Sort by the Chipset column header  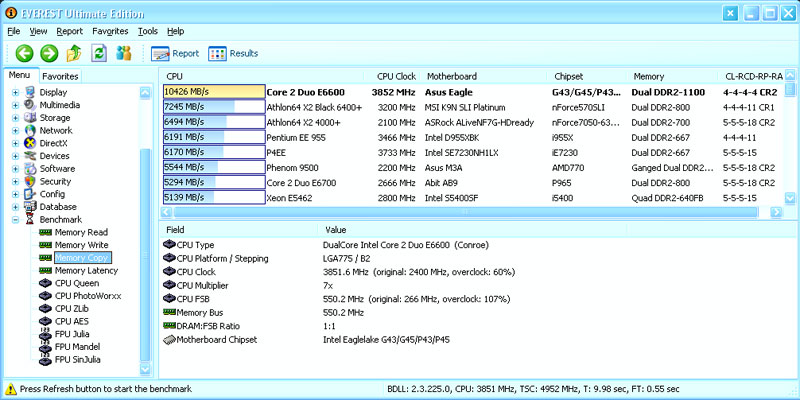(586, 77)
